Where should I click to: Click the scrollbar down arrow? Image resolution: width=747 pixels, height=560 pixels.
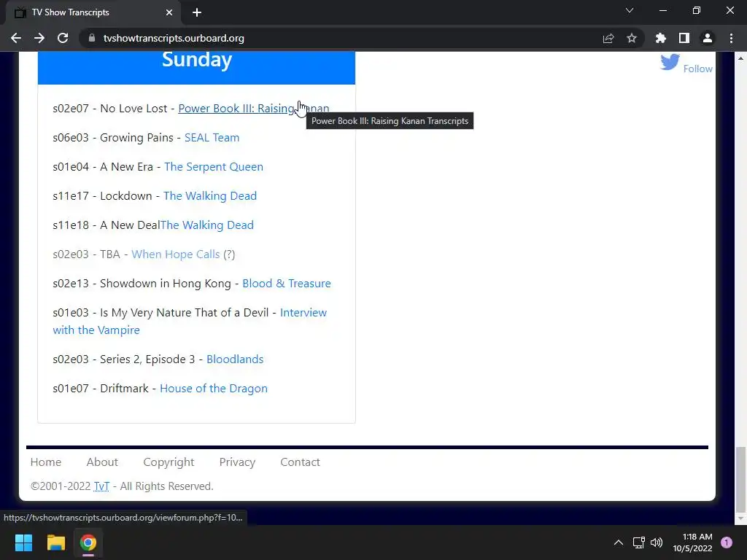pyautogui.click(x=740, y=518)
